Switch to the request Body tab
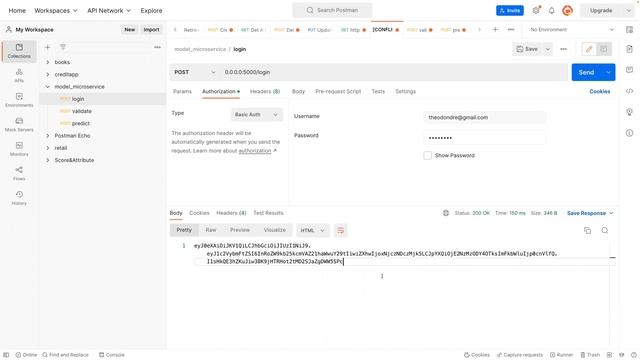The image size is (640, 360). tap(298, 91)
